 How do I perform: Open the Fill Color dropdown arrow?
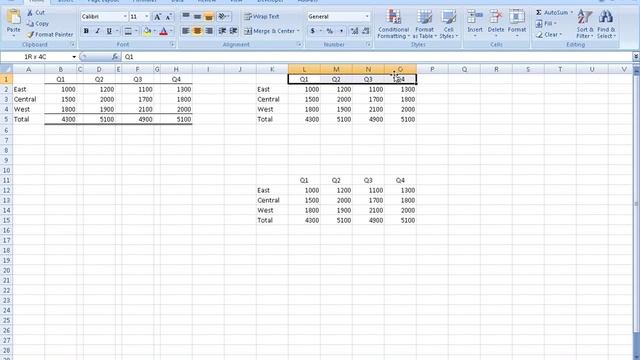click(x=155, y=31)
